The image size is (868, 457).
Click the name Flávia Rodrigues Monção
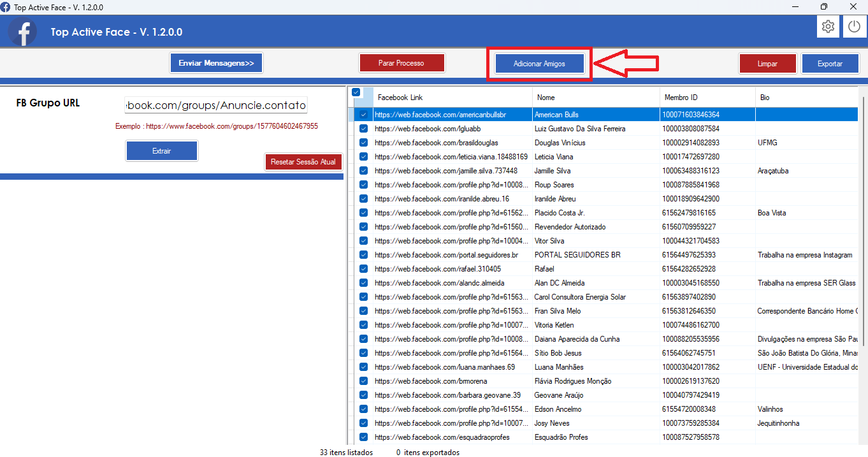[573, 381]
